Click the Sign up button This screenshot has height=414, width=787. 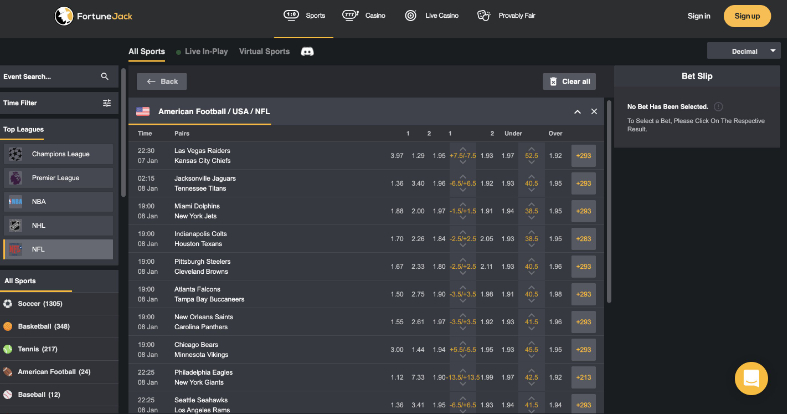click(x=747, y=16)
